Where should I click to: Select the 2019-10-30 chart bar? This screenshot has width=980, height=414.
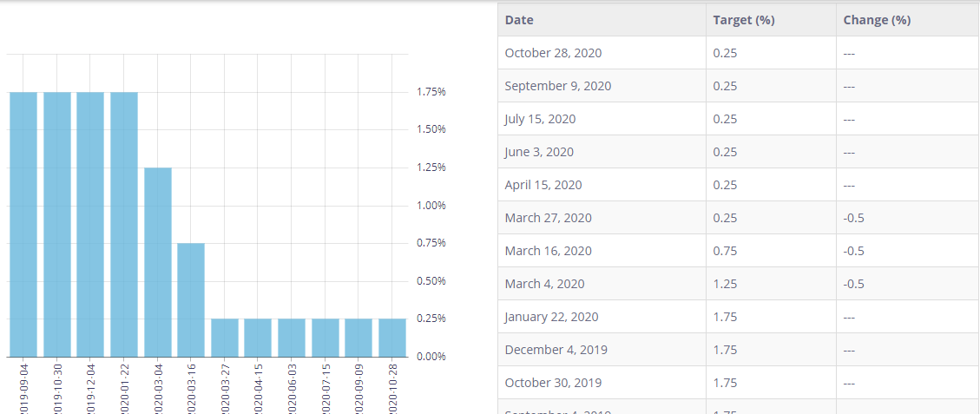(x=57, y=224)
